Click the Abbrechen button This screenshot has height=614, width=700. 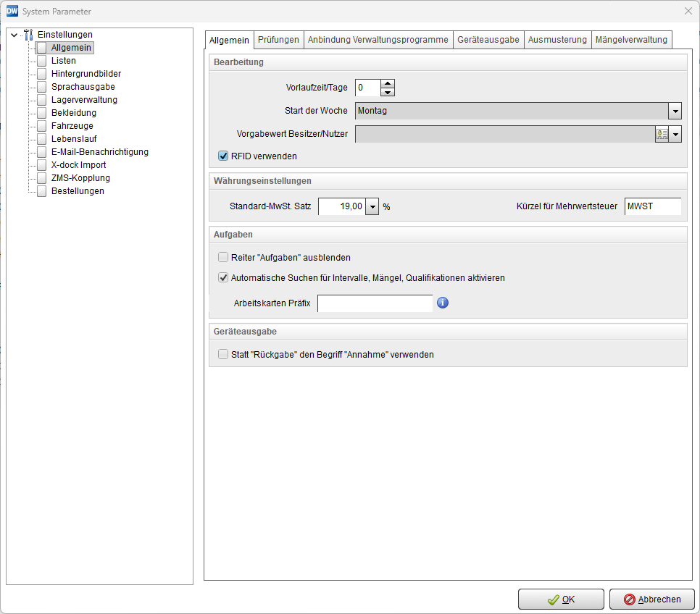[652, 600]
